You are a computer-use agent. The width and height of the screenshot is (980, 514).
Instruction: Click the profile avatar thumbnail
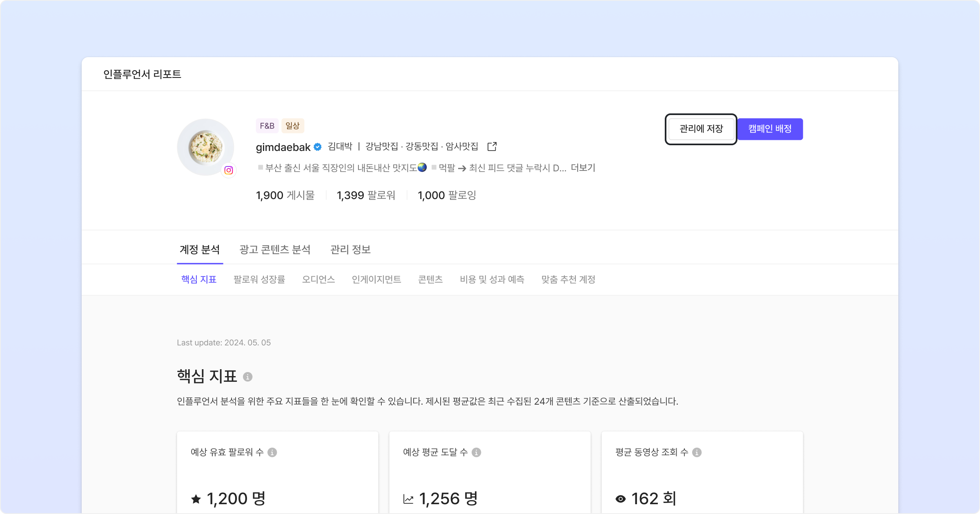205,147
